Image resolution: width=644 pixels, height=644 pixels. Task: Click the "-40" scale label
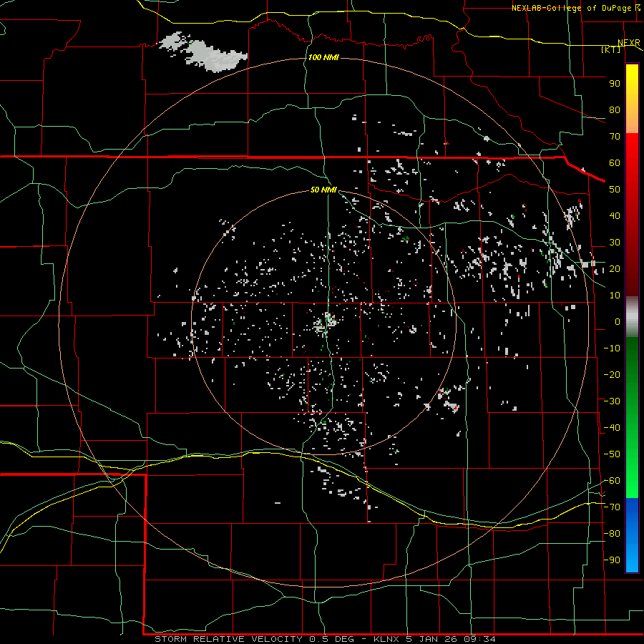click(612, 428)
